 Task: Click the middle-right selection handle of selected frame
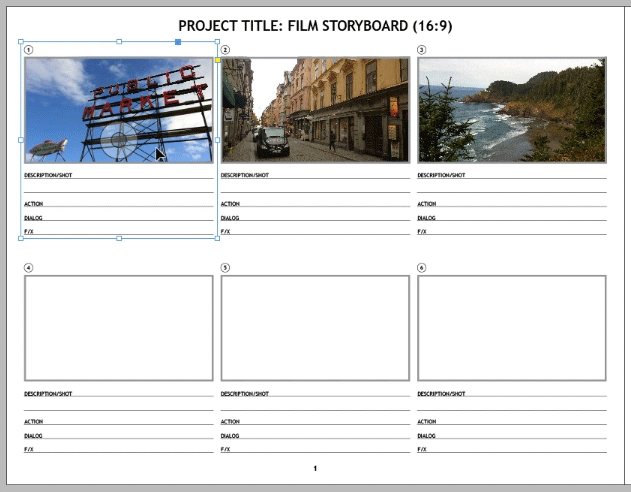tap(217, 140)
